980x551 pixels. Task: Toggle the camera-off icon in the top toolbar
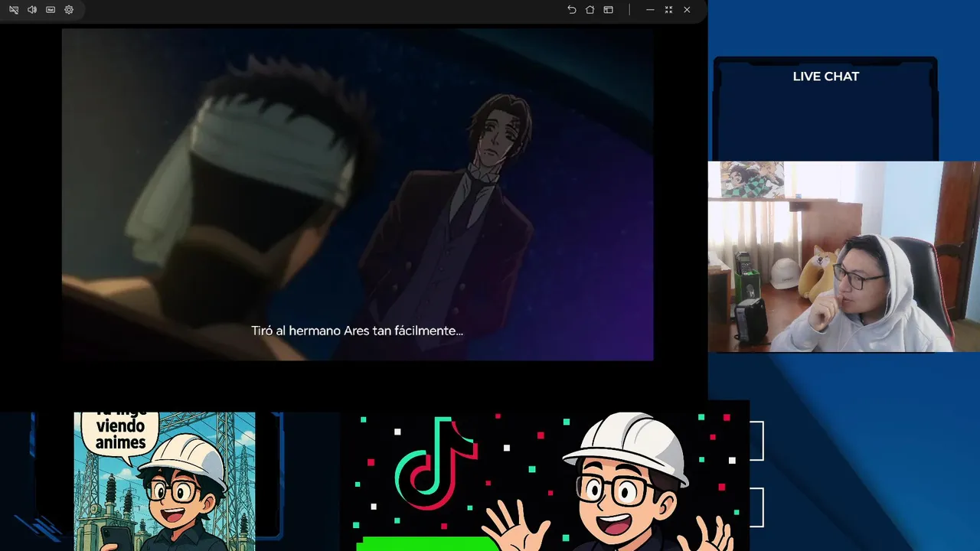click(x=14, y=10)
